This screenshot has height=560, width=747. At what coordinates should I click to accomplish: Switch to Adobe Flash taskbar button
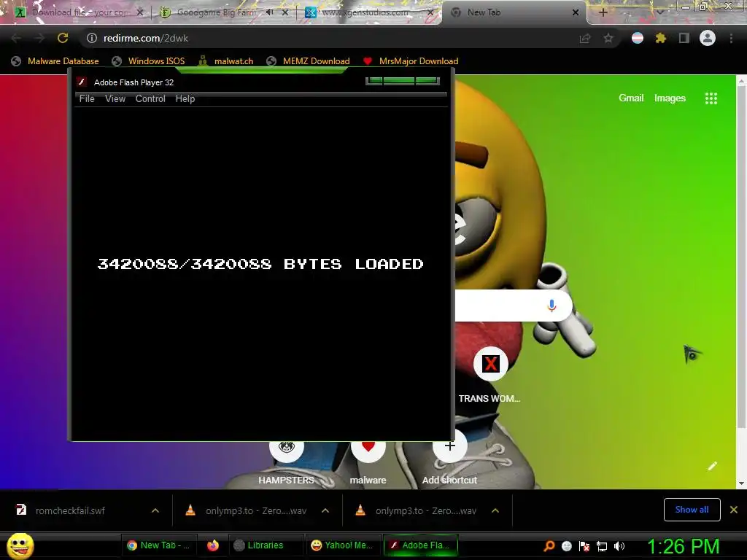[x=421, y=545]
